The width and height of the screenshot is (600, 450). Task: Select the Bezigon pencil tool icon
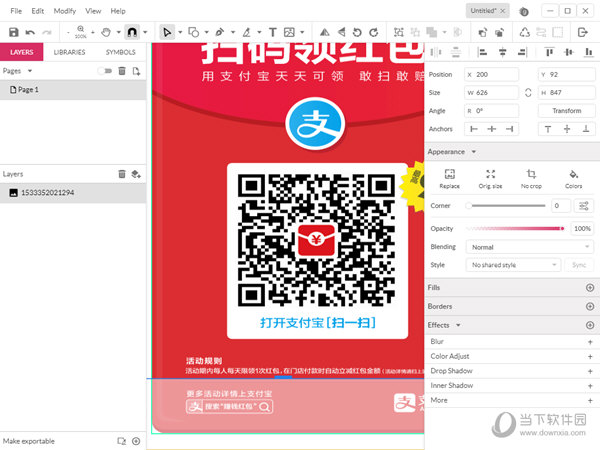click(x=246, y=32)
